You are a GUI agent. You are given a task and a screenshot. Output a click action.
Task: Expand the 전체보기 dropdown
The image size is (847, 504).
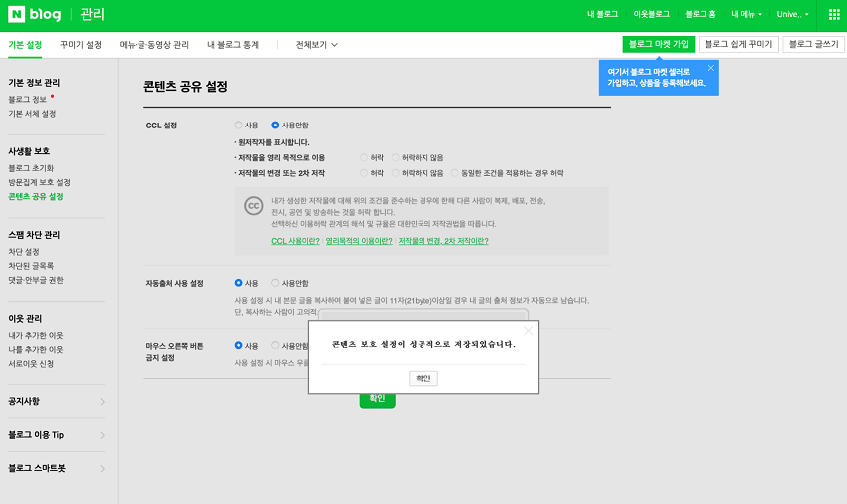pos(317,45)
